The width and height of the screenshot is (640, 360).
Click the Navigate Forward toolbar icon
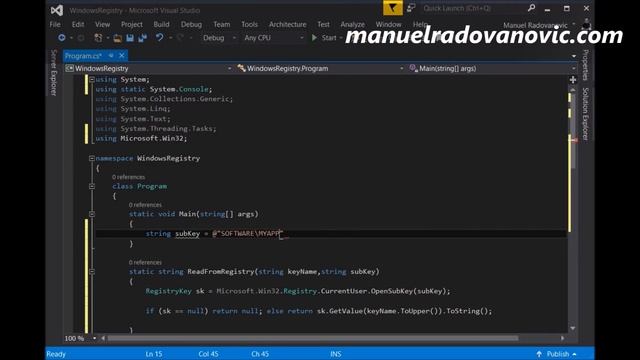pos(81,38)
